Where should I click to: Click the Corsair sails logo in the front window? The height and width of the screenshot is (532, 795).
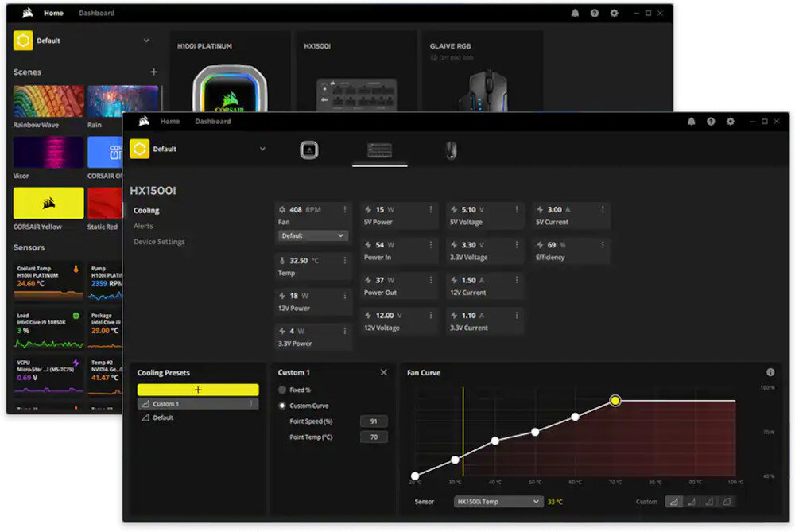pyautogui.click(x=144, y=121)
